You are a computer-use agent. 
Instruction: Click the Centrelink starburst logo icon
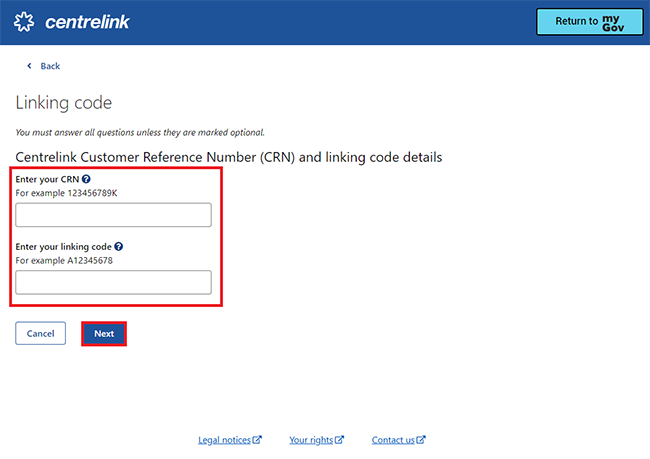point(25,22)
